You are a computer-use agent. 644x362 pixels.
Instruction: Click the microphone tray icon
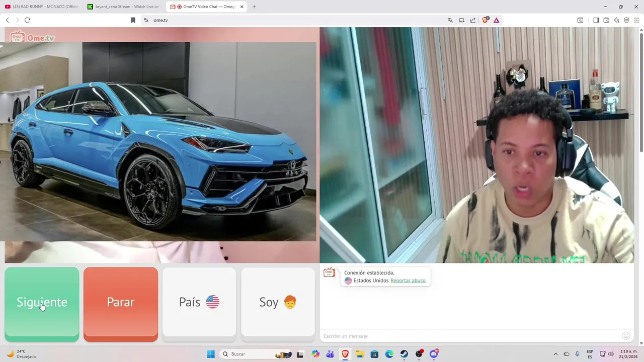[577, 354]
